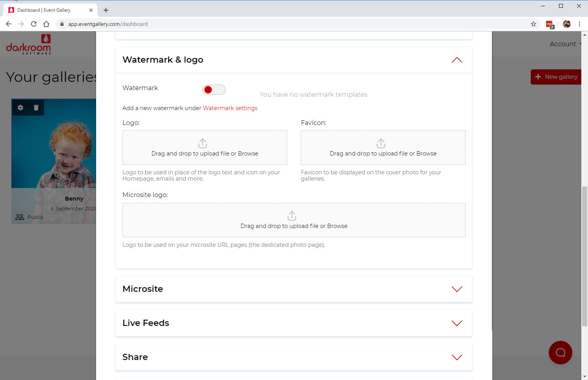
Task: Bookmark this page with the star icon
Action: pos(533,24)
